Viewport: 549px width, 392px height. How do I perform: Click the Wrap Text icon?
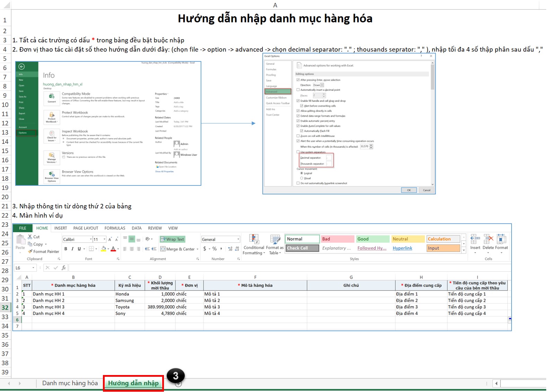point(172,239)
